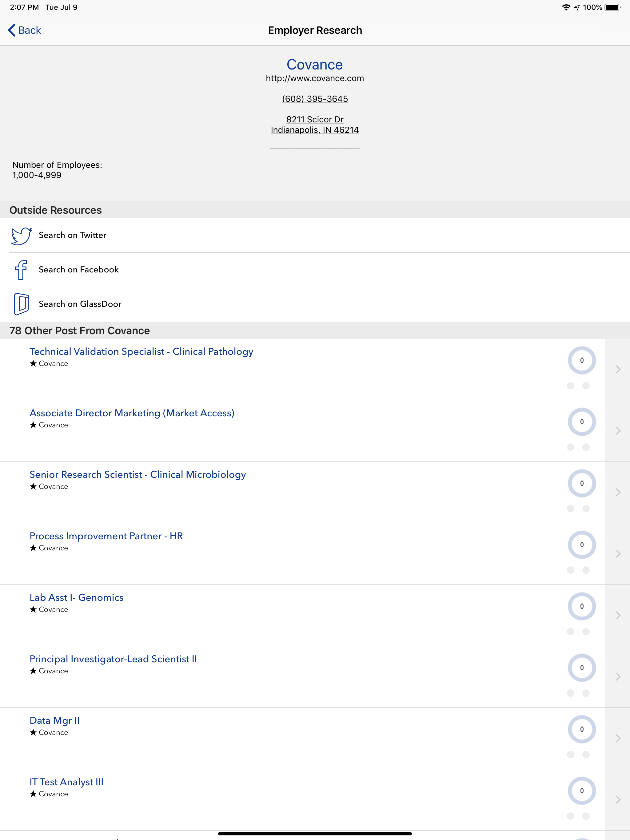
Task: Tap the home indicator bar
Action: pos(315,834)
